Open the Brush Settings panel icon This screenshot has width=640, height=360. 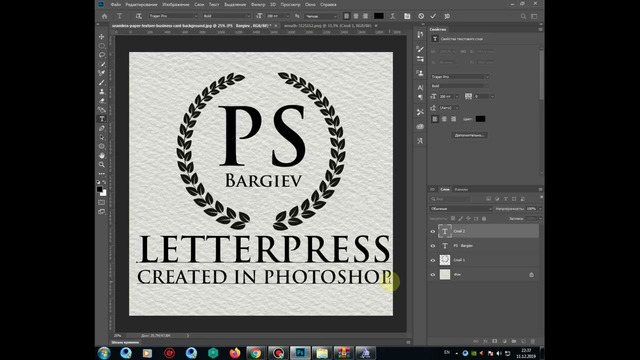420,49
